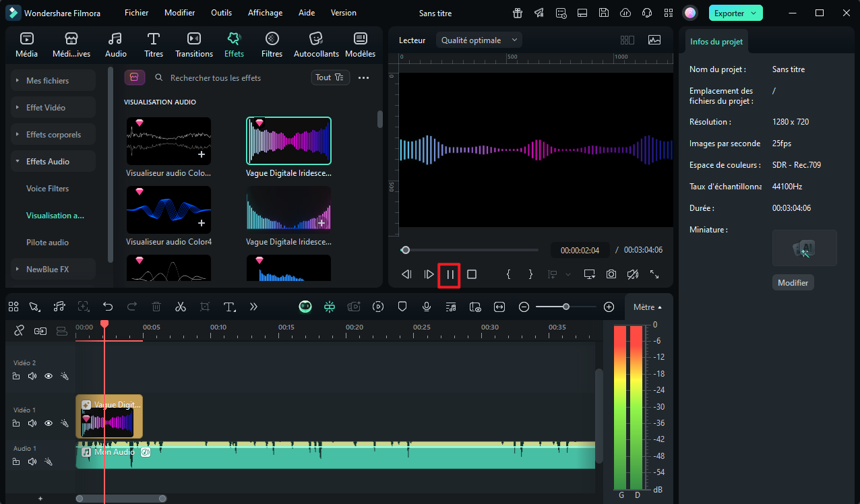The width and height of the screenshot is (860, 504).
Task: Expand the NewBlue FX category
Action: pos(53,270)
